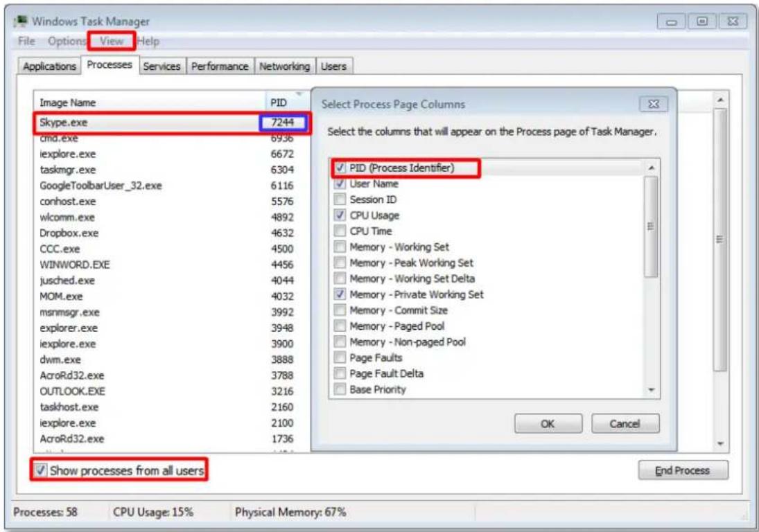
Task: Check Memory - Working Set Delta option
Action: (x=340, y=278)
